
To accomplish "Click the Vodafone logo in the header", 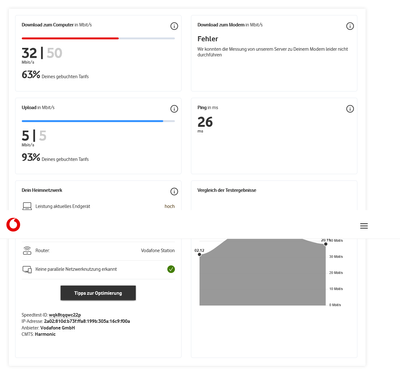I will coord(13,225).
